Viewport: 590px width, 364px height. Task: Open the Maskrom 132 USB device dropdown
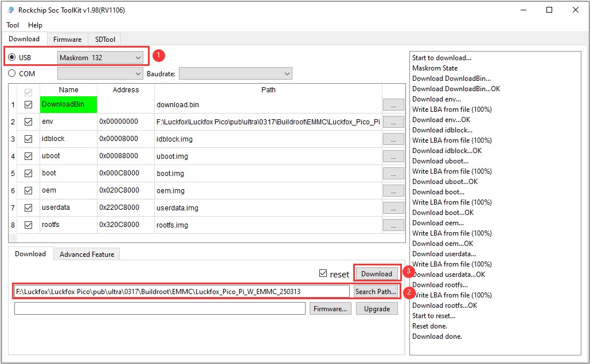[x=100, y=57]
